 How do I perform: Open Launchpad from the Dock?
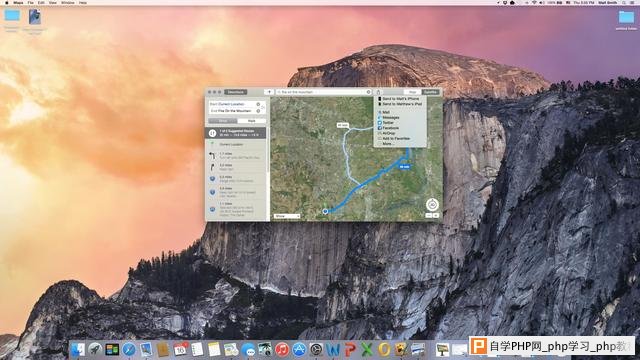click(95, 350)
